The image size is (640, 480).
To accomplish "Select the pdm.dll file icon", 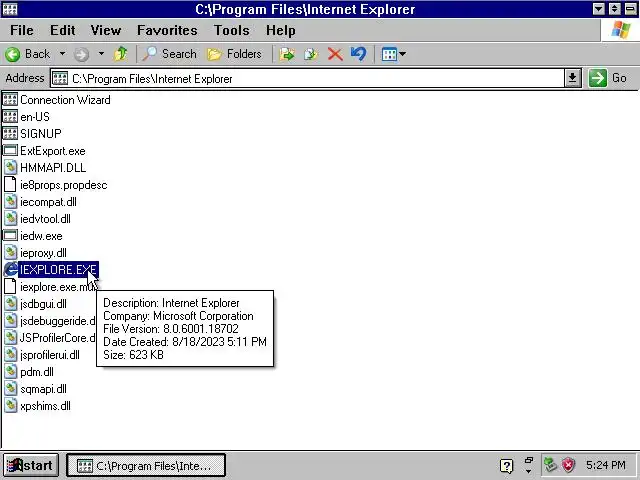I will 10,372.
